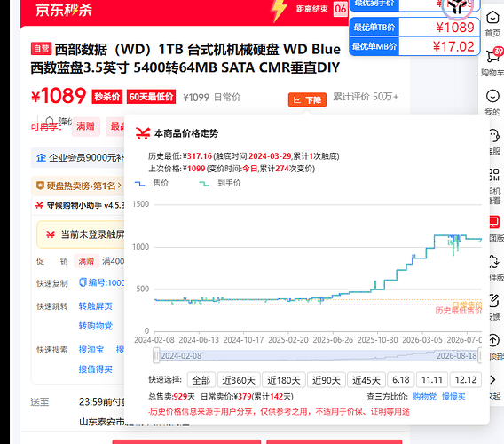Click the date range slider track at 2024-02-08
This screenshot has width=504, height=444.
[x=181, y=356]
